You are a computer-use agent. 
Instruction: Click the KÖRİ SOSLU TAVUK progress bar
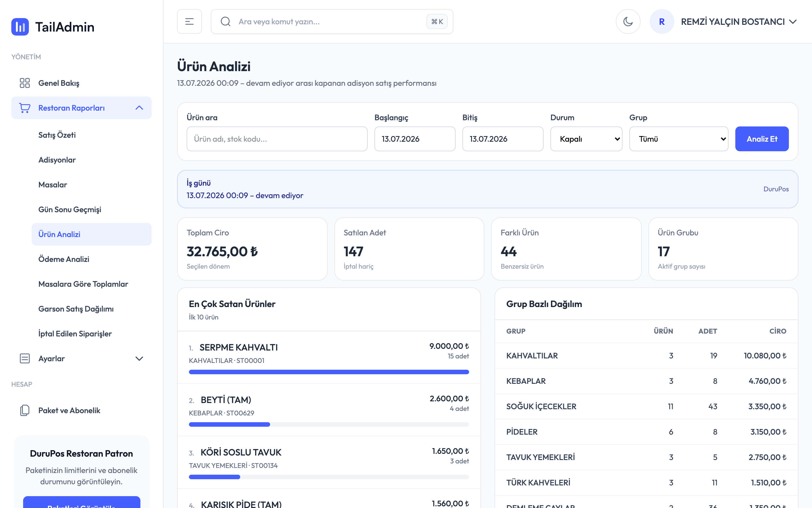pos(329,477)
